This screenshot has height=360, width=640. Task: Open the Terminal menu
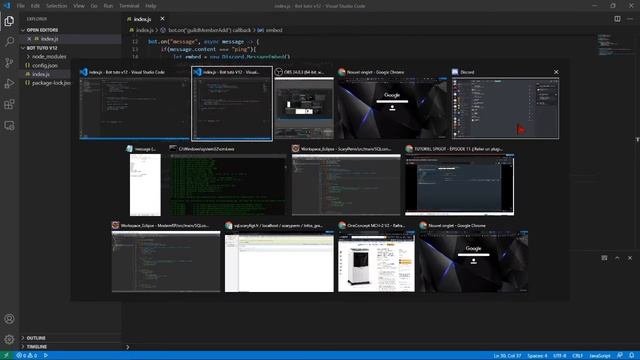coord(129,6)
